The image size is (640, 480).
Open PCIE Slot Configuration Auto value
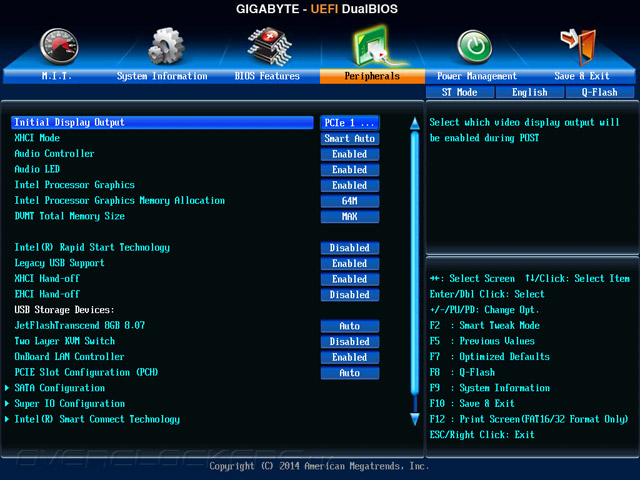(x=350, y=373)
